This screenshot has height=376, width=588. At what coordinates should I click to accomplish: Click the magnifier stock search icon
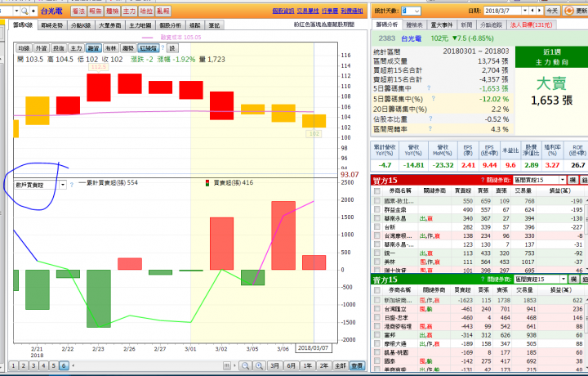(24, 11)
